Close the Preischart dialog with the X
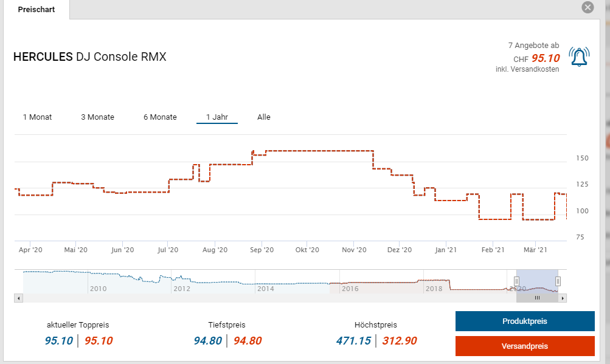 click(x=587, y=7)
